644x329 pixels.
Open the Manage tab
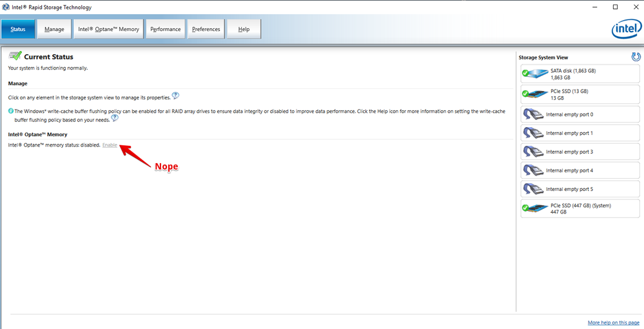tap(54, 29)
